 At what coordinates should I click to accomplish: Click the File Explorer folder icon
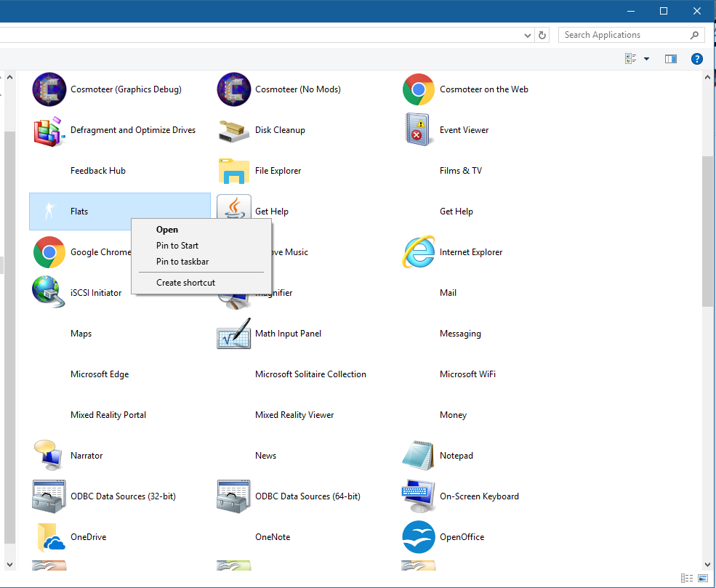click(x=234, y=171)
